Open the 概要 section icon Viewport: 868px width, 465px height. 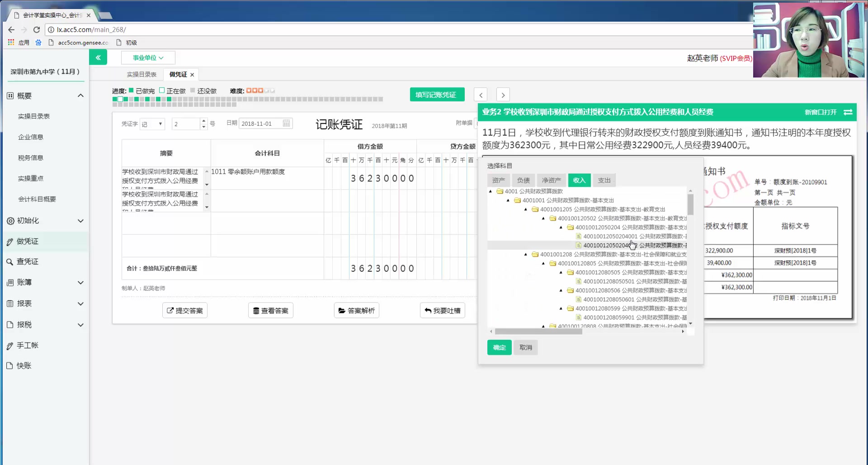click(10, 95)
